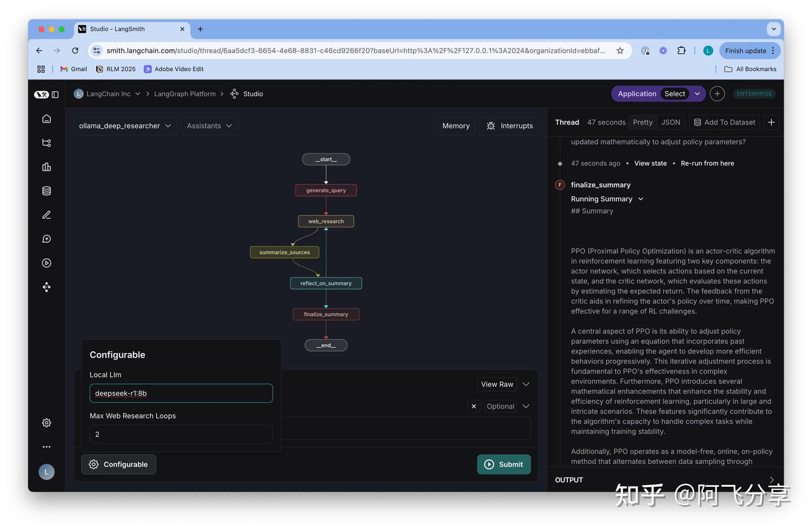Image resolution: width=812 pixels, height=529 pixels.
Task: Open the LangGraph deployments sidebar icon
Action: coord(47,287)
